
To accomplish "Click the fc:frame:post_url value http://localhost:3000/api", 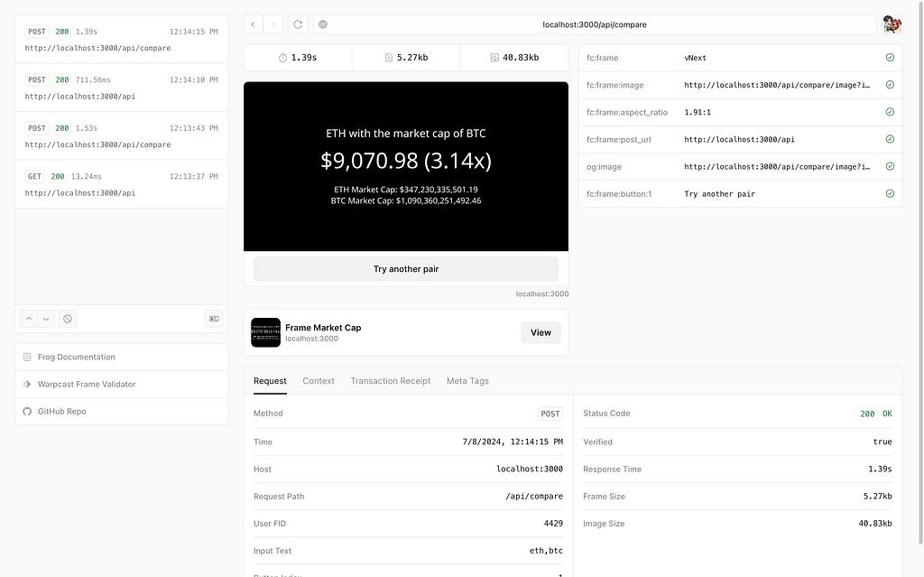I will (x=740, y=140).
